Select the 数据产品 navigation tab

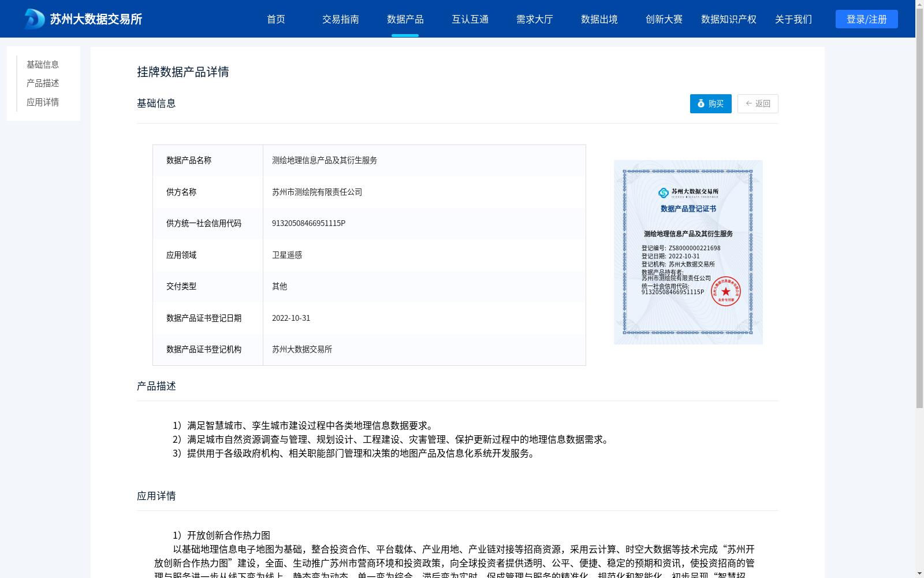[x=405, y=19]
